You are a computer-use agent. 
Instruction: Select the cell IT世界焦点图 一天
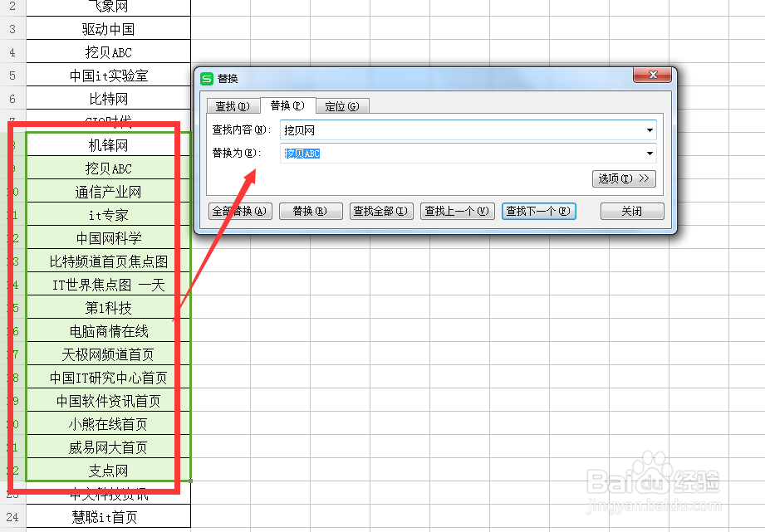[x=108, y=285]
